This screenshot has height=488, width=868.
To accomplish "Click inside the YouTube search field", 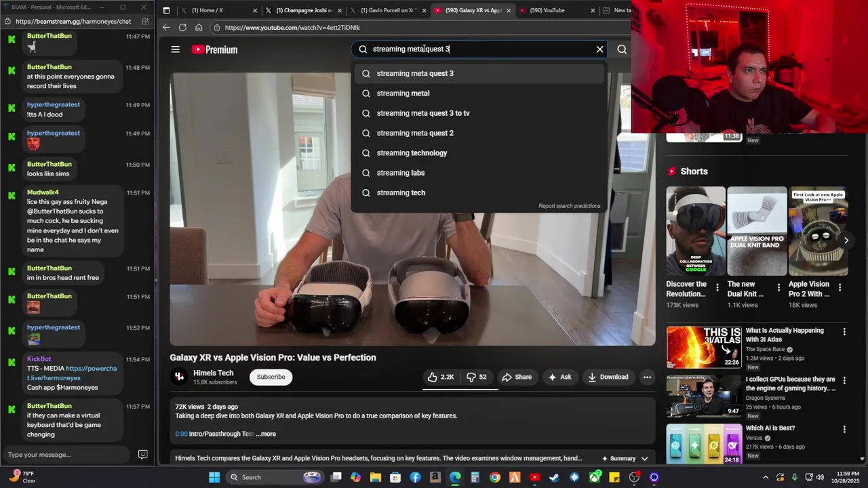I will click(x=479, y=49).
